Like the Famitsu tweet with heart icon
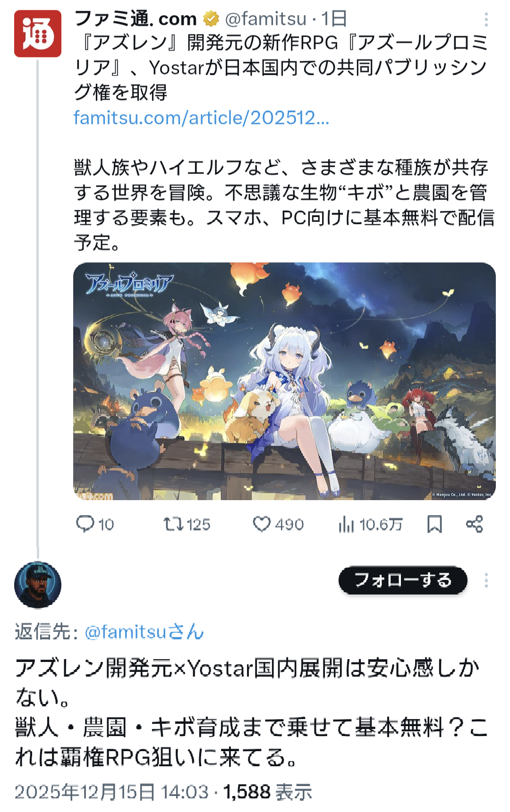Viewport: 510px width, 812px height. (262, 524)
